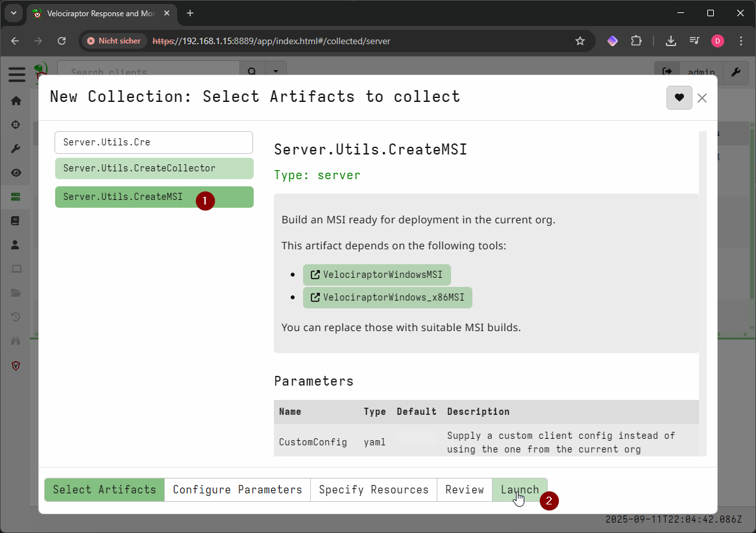Click the browser address bar URL

point(271,41)
